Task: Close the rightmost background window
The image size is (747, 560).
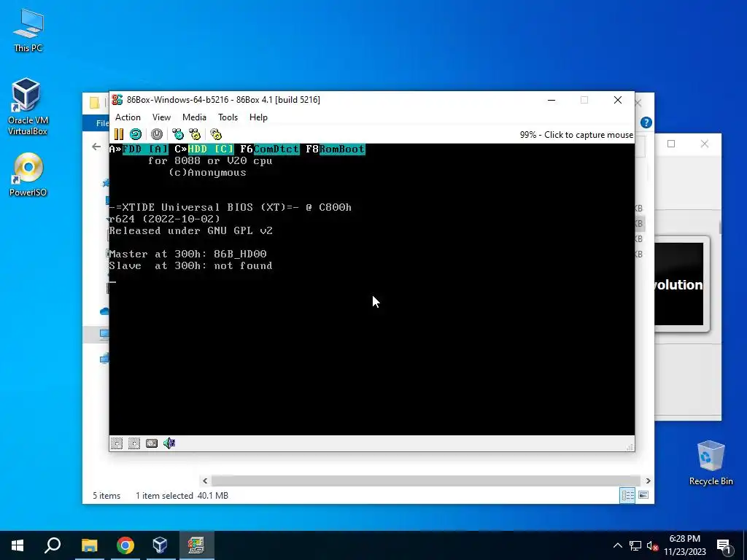Action: pyautogui.click(x=705, y=144)
